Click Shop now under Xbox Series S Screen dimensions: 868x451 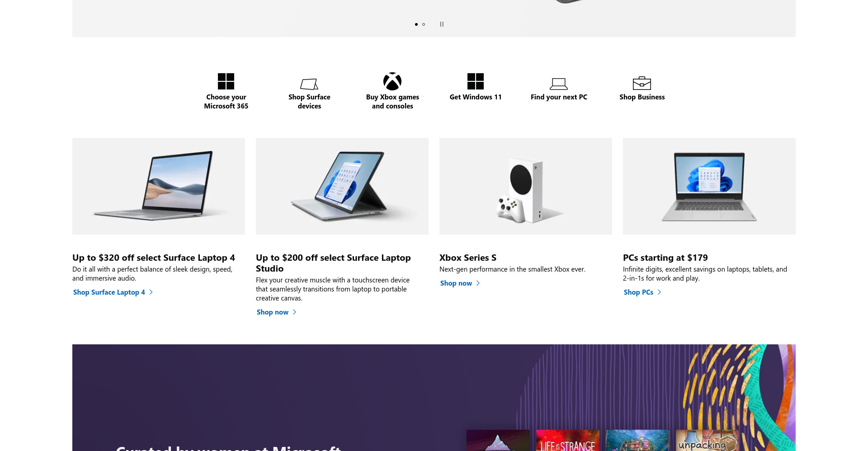456,283
